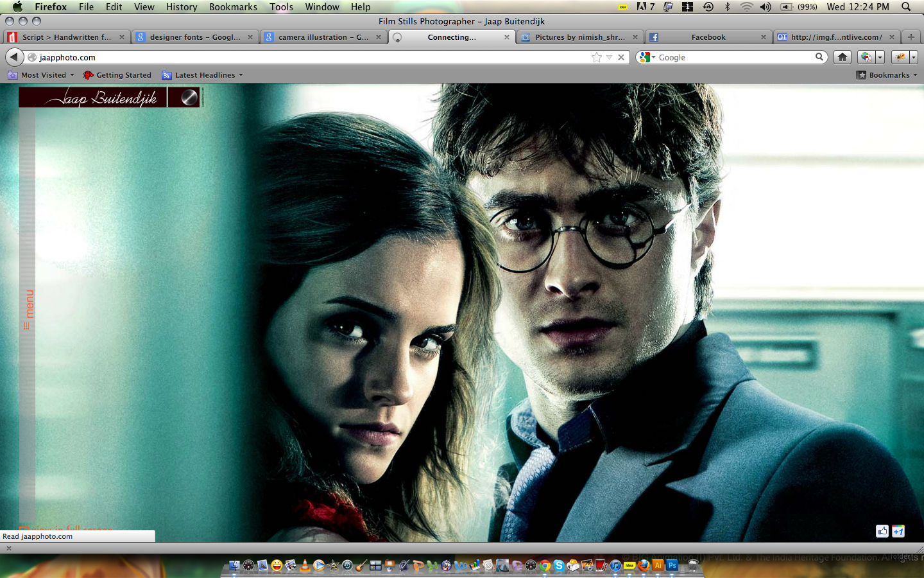The height and width of the screenshot is (578, 924).
Task: Open a new tab with plus button
Action: click(911, 37)
